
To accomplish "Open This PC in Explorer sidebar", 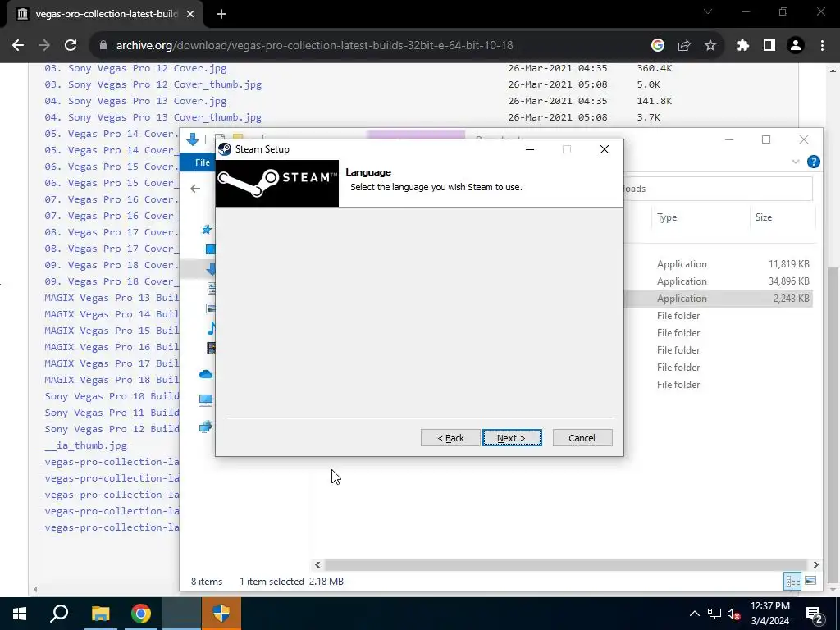I will 206,399.
